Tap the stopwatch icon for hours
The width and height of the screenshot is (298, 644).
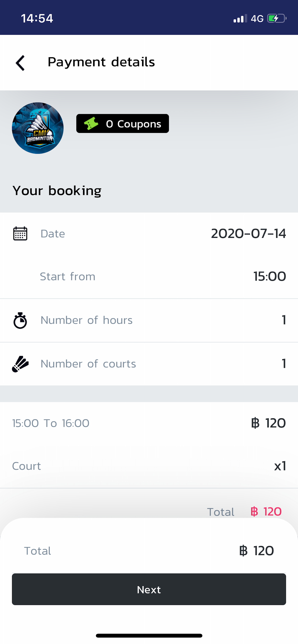point(20,320)
